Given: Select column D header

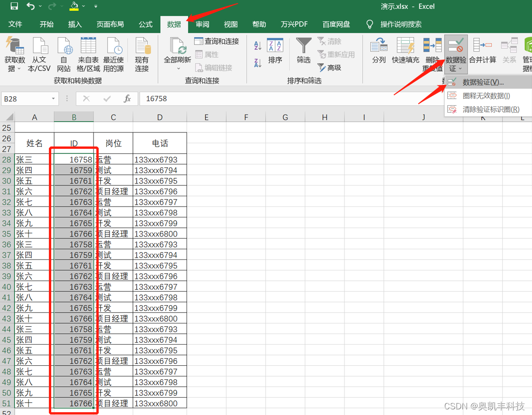Looking at the screenshot, I should pos(160,117).
